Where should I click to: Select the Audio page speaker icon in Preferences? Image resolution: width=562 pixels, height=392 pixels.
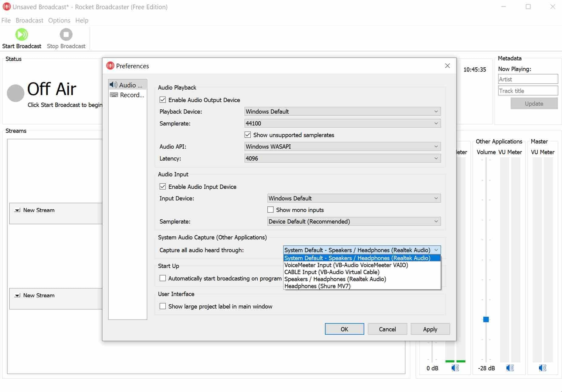pos(114,85)
